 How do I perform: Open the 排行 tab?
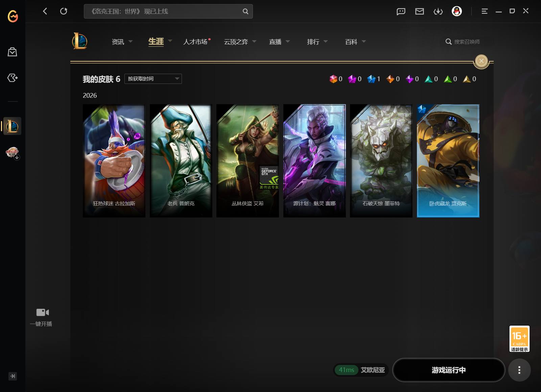(x=313, y=42)
